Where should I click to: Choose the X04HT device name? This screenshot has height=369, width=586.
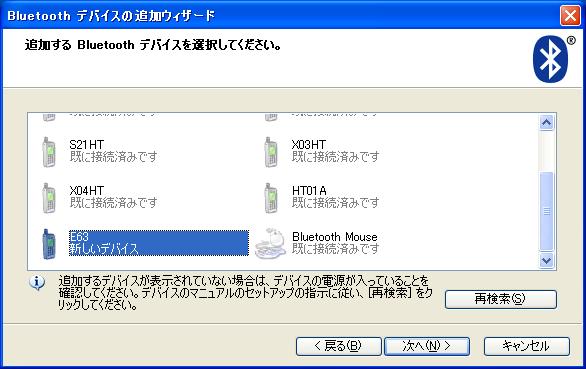[x=87, y=190]
